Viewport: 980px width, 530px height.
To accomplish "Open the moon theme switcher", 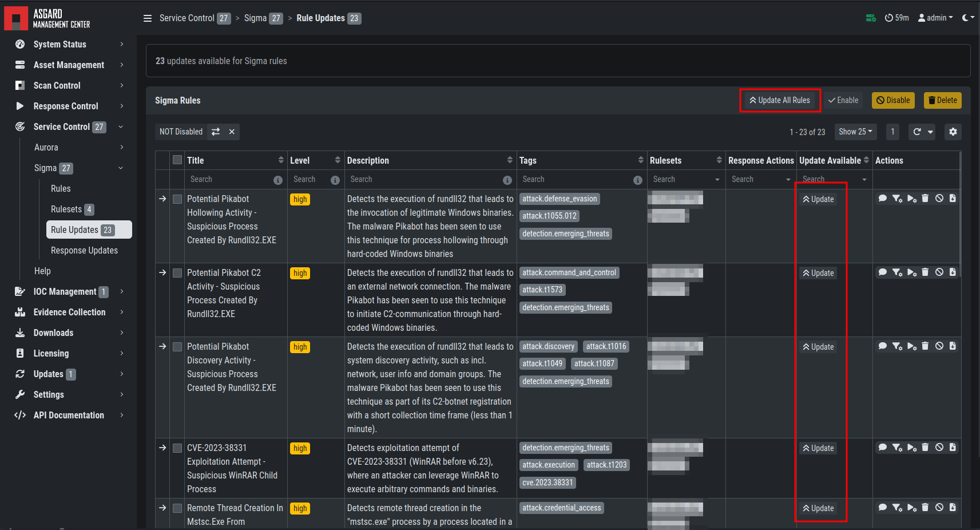I will point(968,18).
